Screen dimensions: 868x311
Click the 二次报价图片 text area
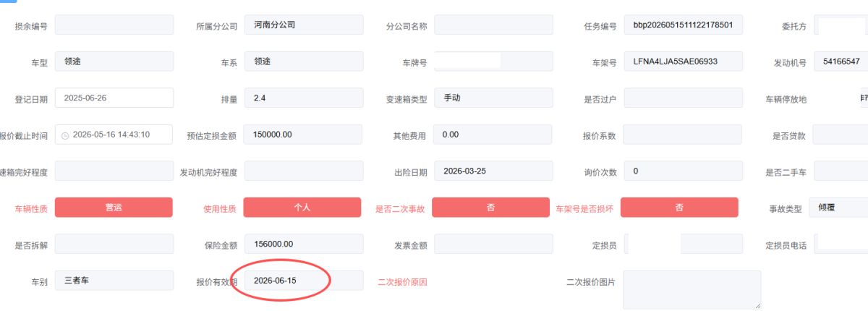[692, 290]
